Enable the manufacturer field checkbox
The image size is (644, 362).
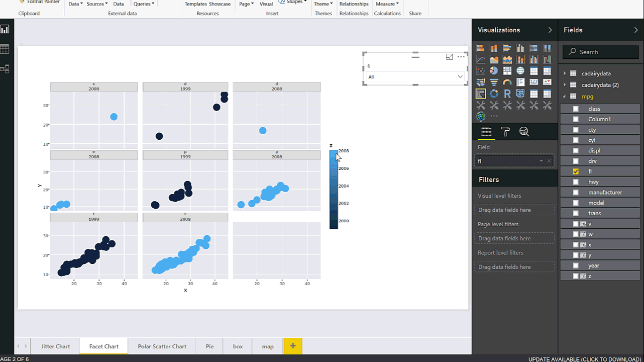click(575, 192)
